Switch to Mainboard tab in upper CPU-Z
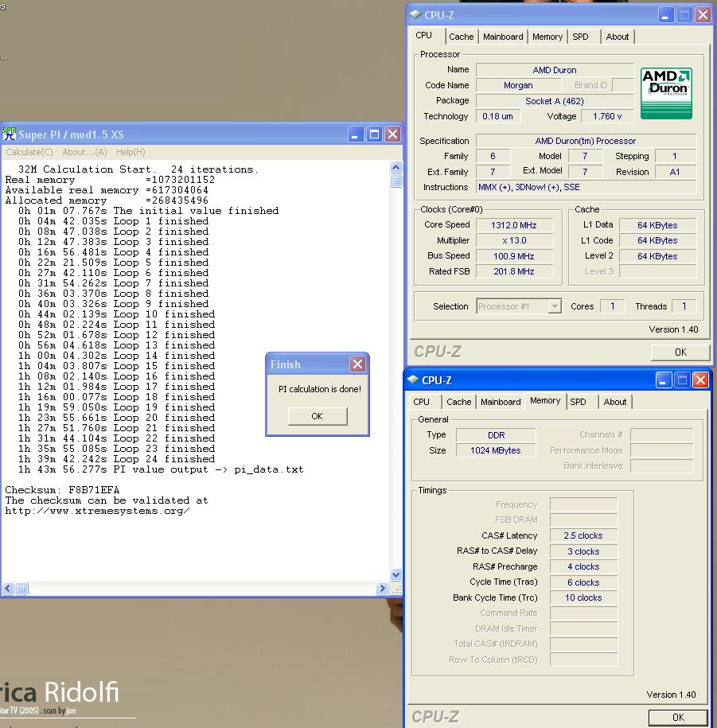Viewport: 717px width, 728px height. pyautogui.click(x=503, y=37)
